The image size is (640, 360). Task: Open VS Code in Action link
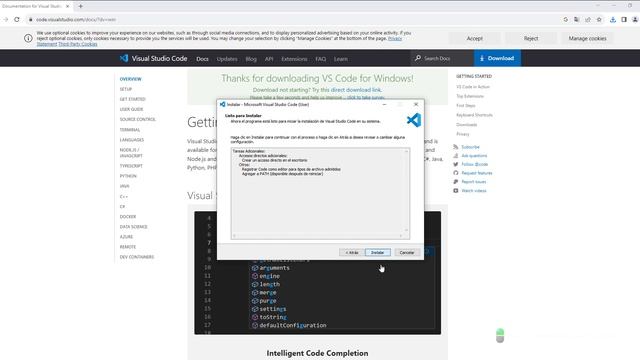[473, 87]
